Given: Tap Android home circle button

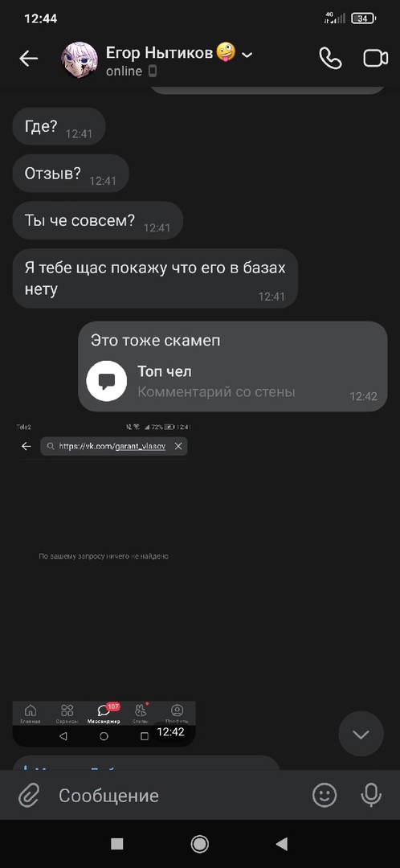Looking at the screenshot, I should [x=200, y=844].
